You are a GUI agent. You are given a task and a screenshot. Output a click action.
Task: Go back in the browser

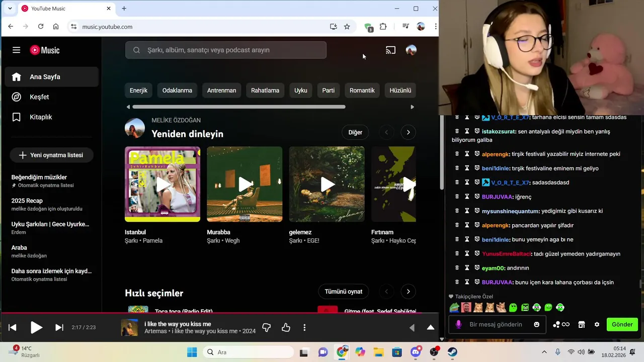pos(11,27)
